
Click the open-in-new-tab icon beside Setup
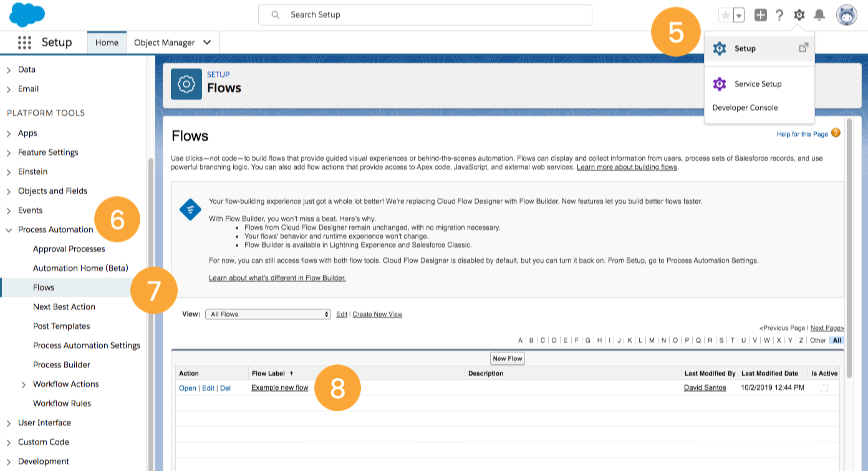[x=804, y=47]
